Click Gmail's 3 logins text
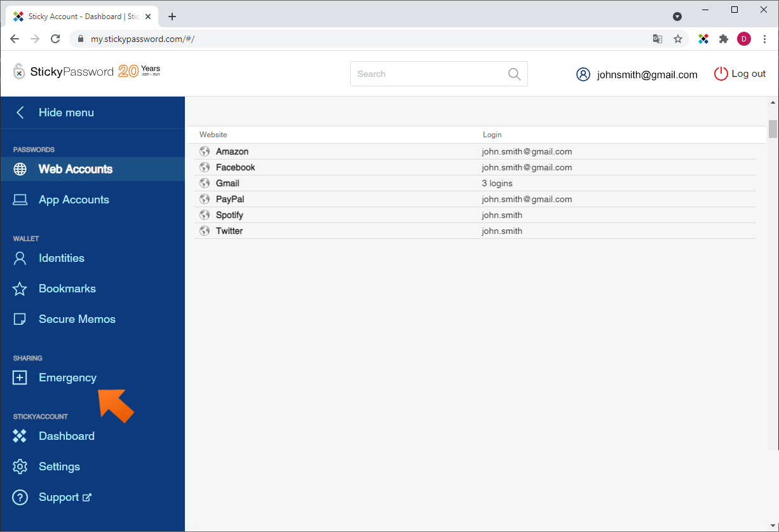Image resolution: width=779 pixels, height=532 pixels. (497, 183)
